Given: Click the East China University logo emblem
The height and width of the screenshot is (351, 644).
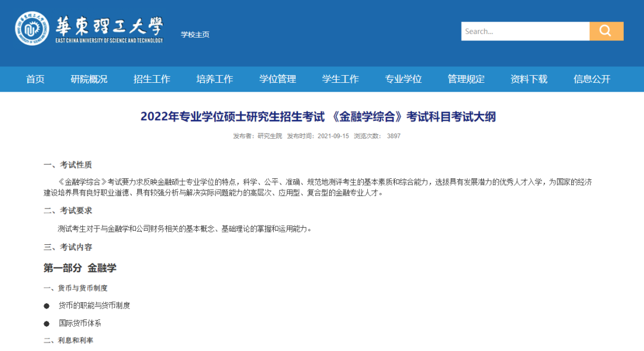Looking at the screenshot, I should 32,29.
